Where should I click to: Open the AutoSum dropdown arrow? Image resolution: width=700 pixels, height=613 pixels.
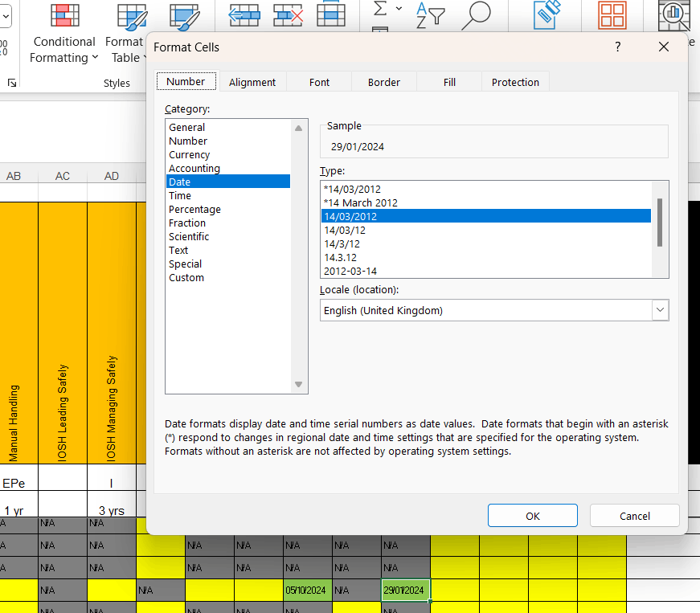pyautogui.click(x=399, y=8)
